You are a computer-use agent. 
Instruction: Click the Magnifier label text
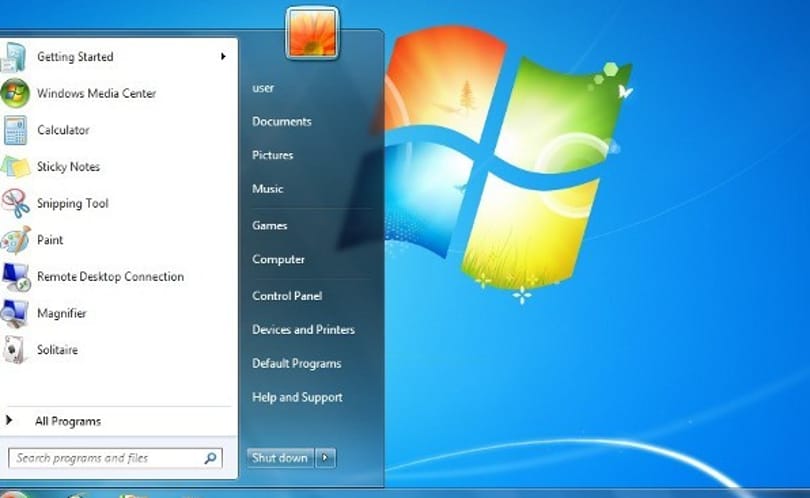61,314
